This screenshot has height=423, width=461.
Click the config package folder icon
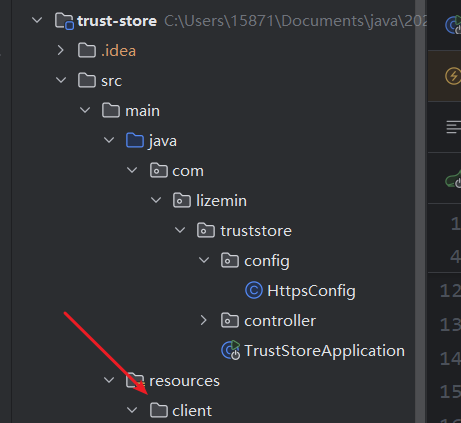coord(230,260)
